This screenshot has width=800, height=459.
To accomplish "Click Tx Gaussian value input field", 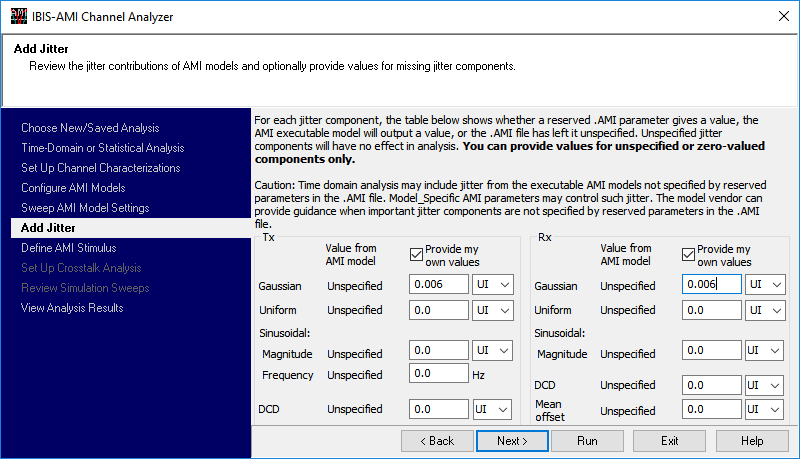I will click(x=438, y=285).
